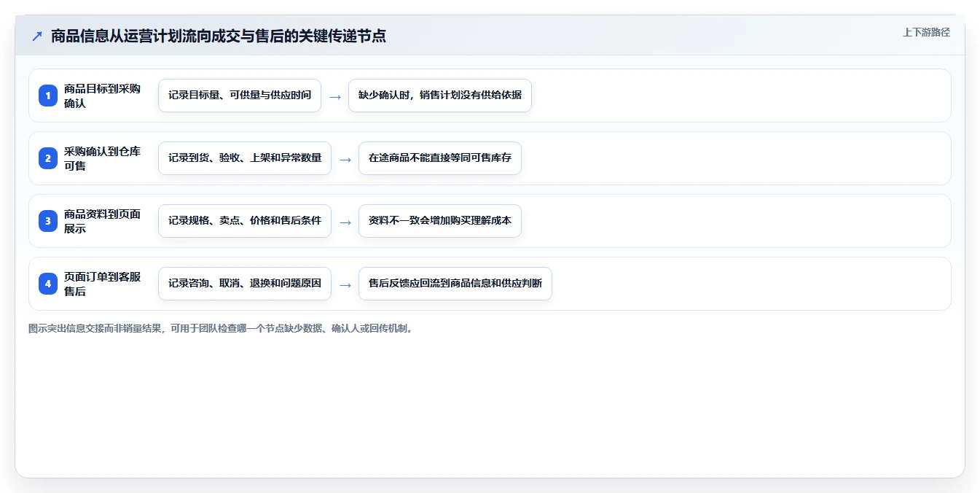Click the '缺少确认时，销售计划没有供给依据' box
Image resolution: width=980 pixels, height=493 pixels.
[440, 96]
